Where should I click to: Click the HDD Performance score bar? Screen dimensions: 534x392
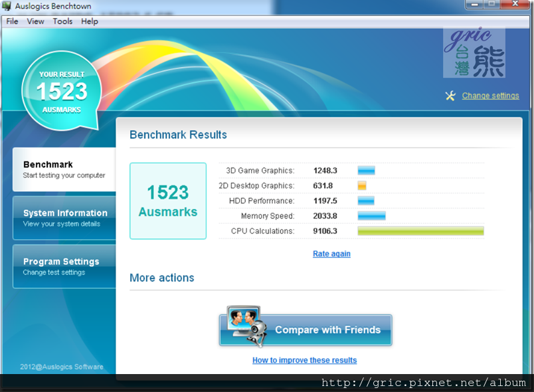(x=366, y=201)
